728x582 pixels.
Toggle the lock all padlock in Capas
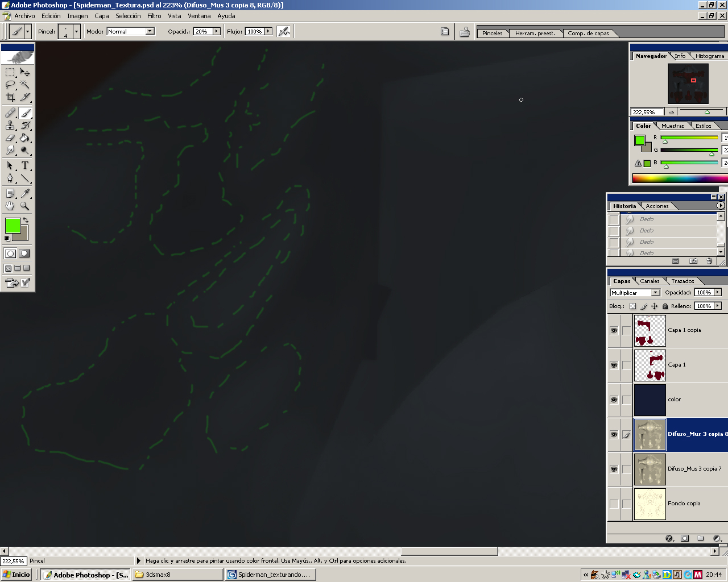point(665,306)
